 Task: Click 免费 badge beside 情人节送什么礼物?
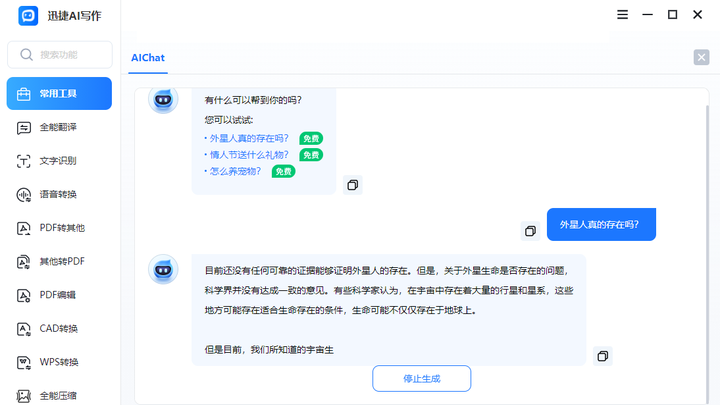click(x=311, y=155)
